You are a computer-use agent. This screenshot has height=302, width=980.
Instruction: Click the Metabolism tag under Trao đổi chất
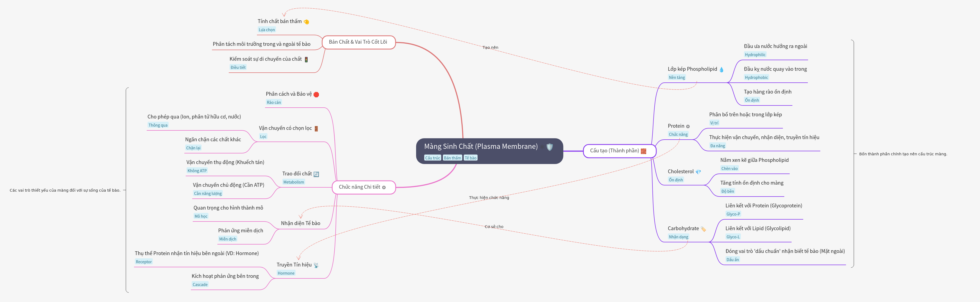point(293,182)
